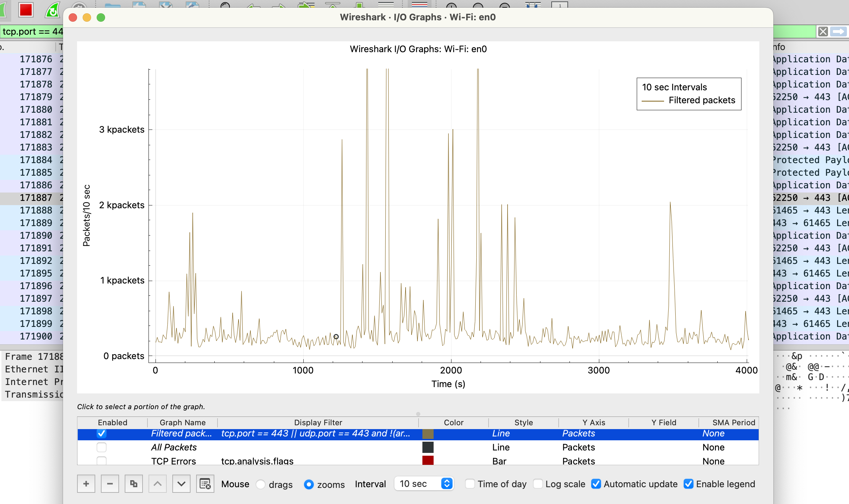Screen dimensions: 849x504
Task: Select packet 171900 in the packet list
Action: pos(32,336)
